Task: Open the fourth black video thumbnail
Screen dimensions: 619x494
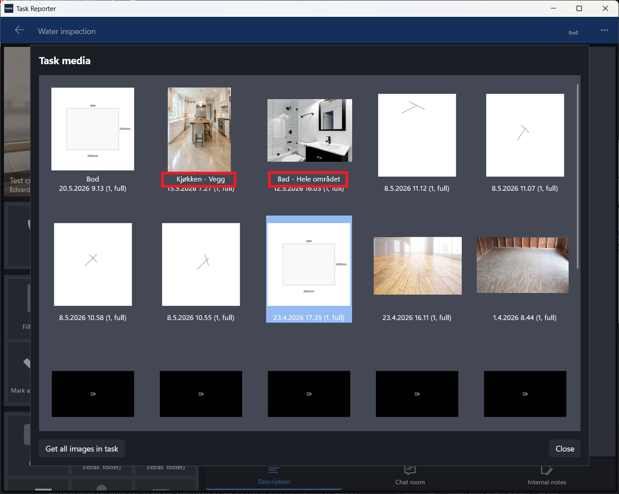Action: 417,394
